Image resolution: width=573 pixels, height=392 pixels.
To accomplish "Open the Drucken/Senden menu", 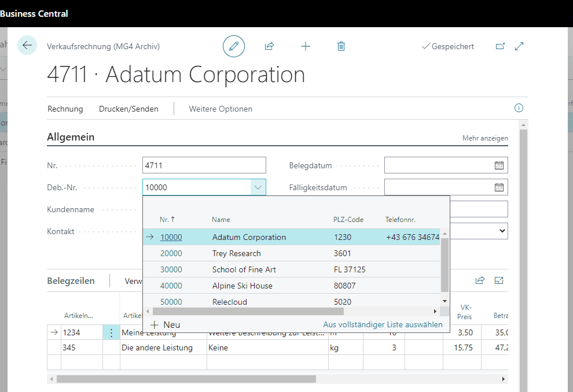I will coord(128,109).
